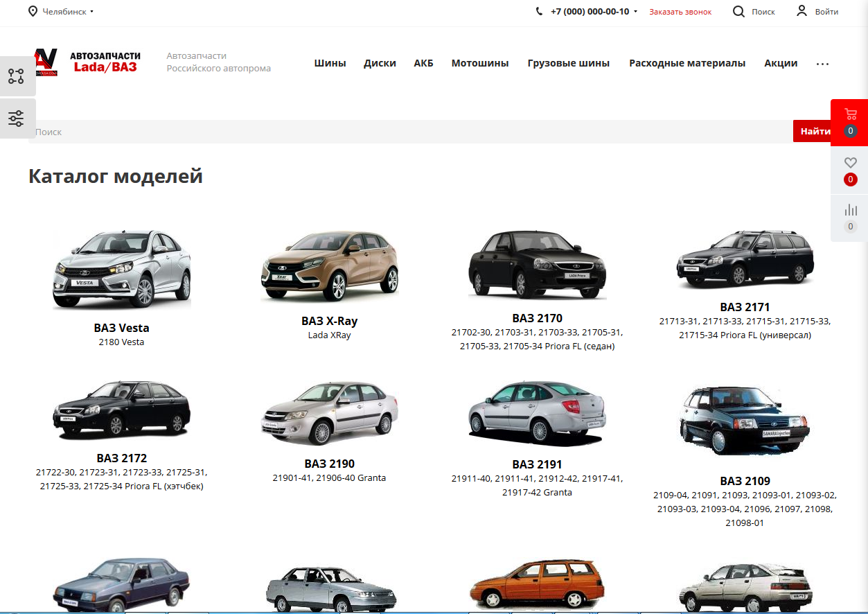Open the ВАЗ 2191 model link
The width and height of the screenshot is (868, 614).
pos(538,464)
